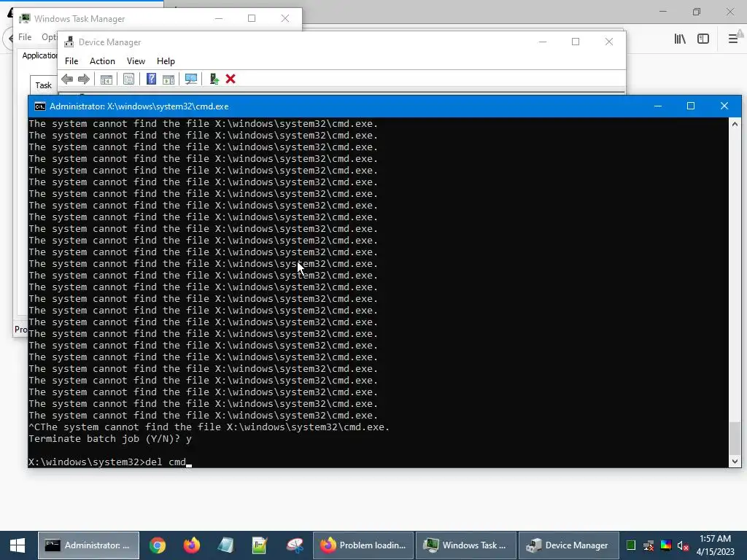This screenshot has width=747, height=560.
Task: Toggle Firefox sidebar icon in browser toolbar
Action: click(x=703, y=39)
